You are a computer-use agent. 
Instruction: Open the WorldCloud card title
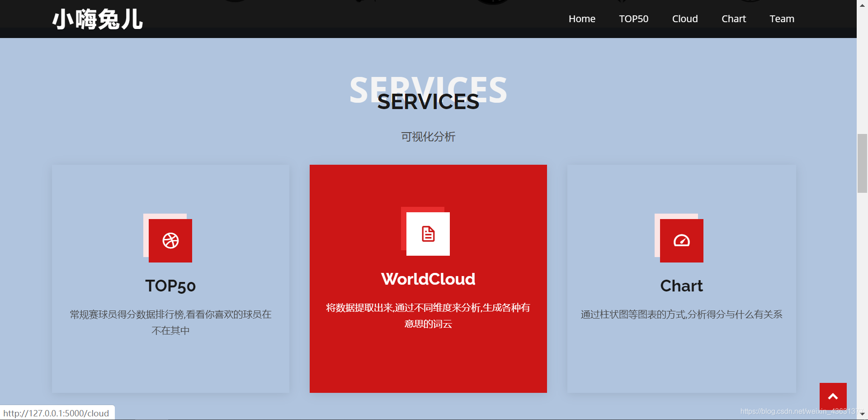pos(428,279)
